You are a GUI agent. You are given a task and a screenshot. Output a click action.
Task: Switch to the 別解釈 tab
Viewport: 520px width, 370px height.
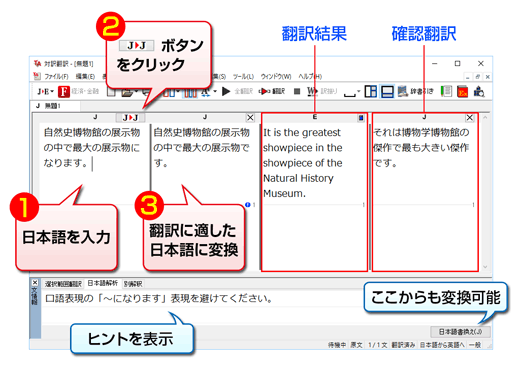[x=133, y=284]
